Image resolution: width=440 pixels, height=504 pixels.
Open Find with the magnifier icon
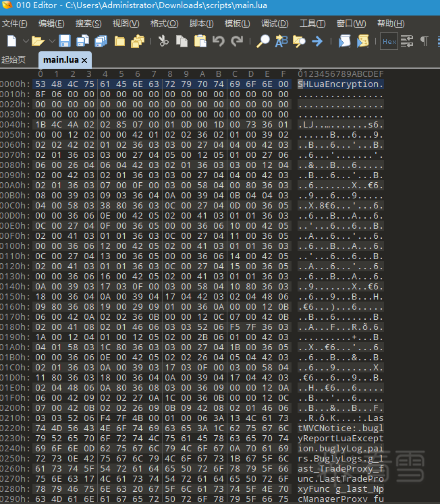point(263,41)
